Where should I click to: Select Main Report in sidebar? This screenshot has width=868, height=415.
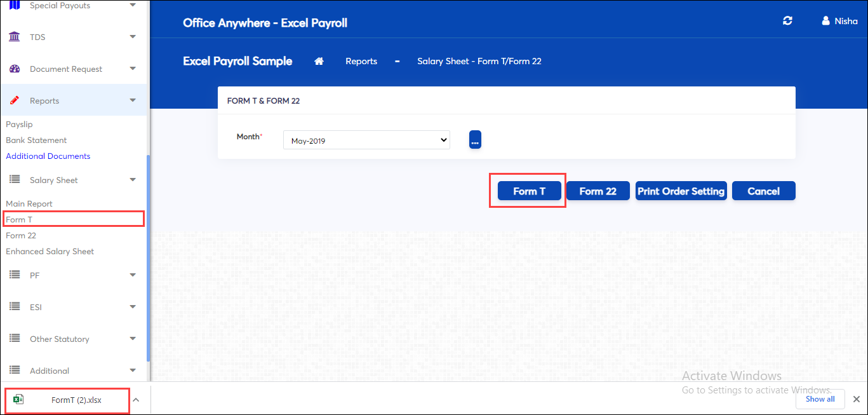pos(29,204)
